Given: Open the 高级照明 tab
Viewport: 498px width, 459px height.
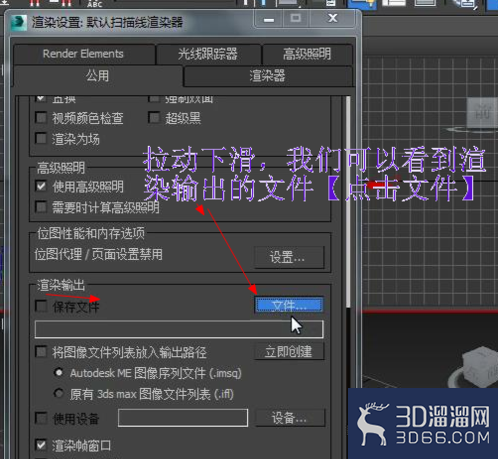Looking at the screenshot, I should [x=307, y=54].
